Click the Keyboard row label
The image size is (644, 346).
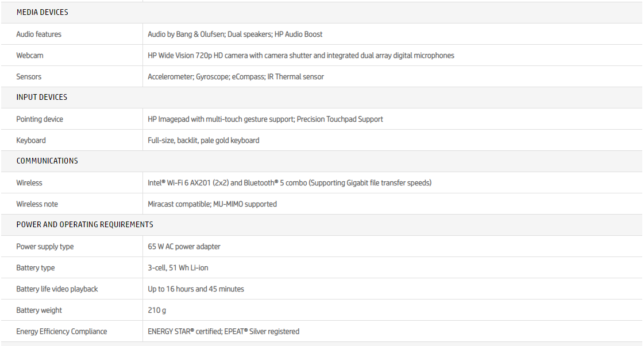tap(31, 141)
